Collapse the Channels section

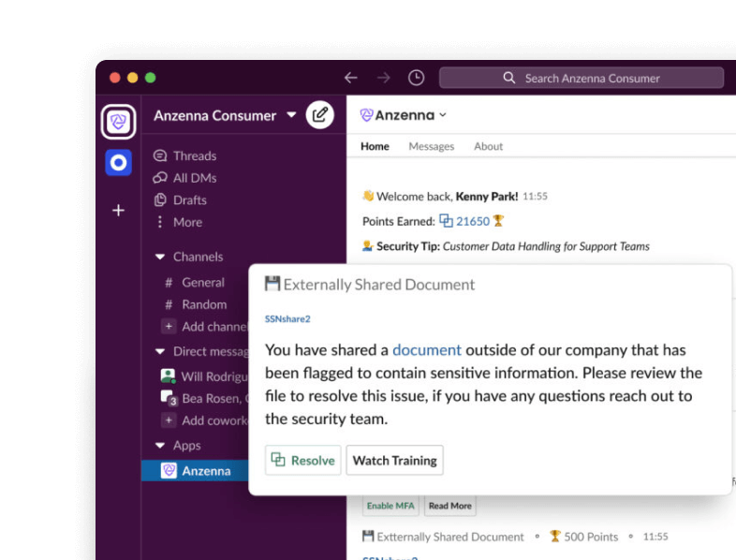[160, 257]
